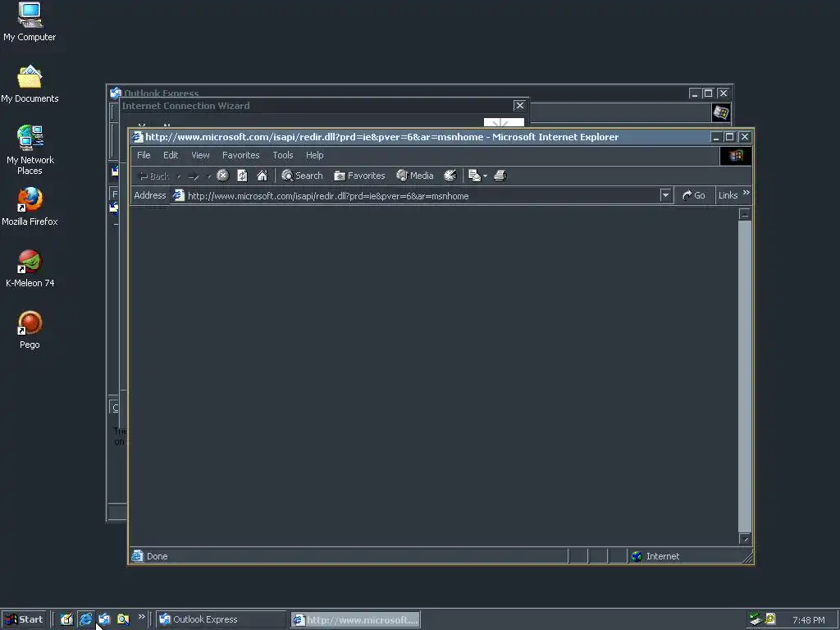Click the Forward arrow in IE toolbar
The height and width of the screenshot is (630, 840).
point(194,176)
